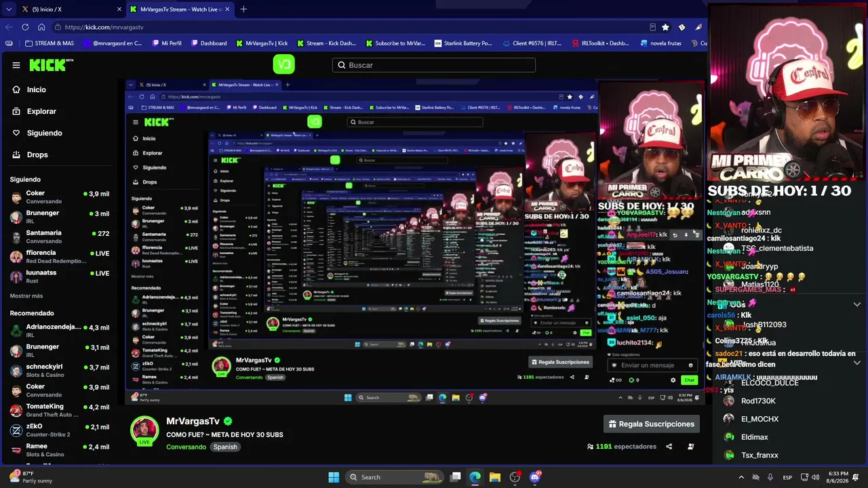
Task: Open the Starlink Battery bookmark
Action: [463, 43]
